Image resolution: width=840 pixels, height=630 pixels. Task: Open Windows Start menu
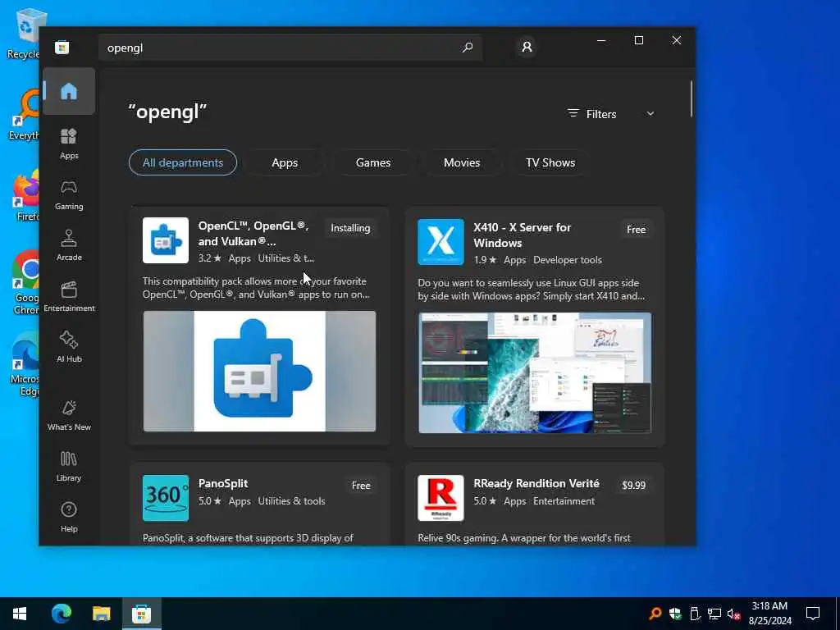(20, 614)
